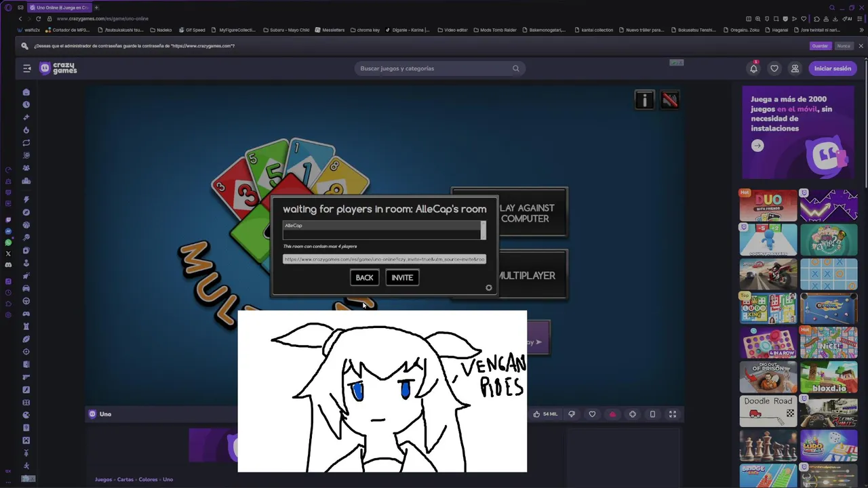Click the pink report icon in game bar
Viewport: 868px width, 488px height.
pyautogui.click(x=612, y=414)
